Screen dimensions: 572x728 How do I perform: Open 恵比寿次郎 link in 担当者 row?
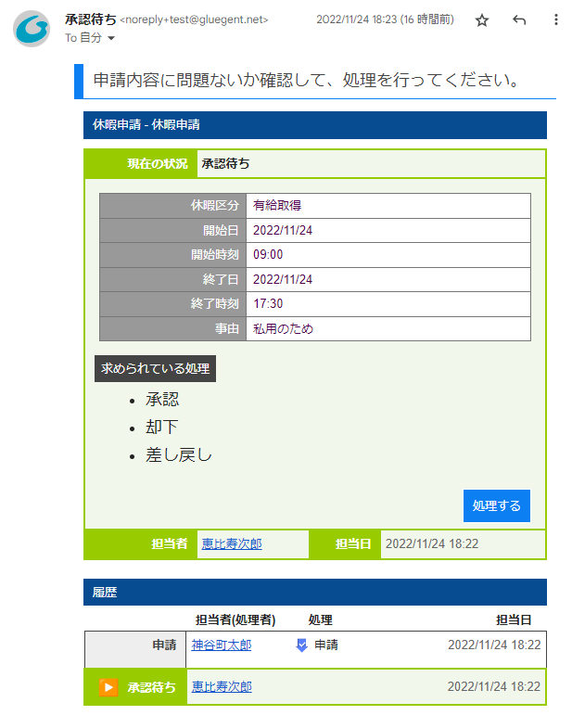[x=232, y=543]
